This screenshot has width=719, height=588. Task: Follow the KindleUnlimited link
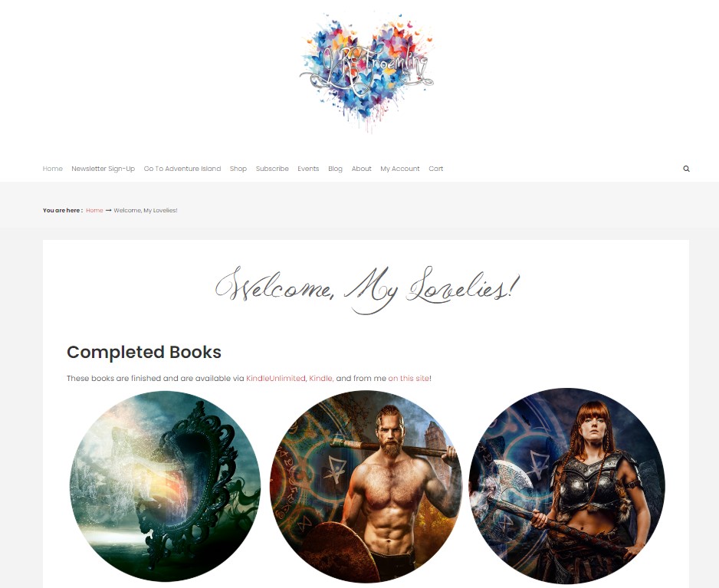point(276,379)
